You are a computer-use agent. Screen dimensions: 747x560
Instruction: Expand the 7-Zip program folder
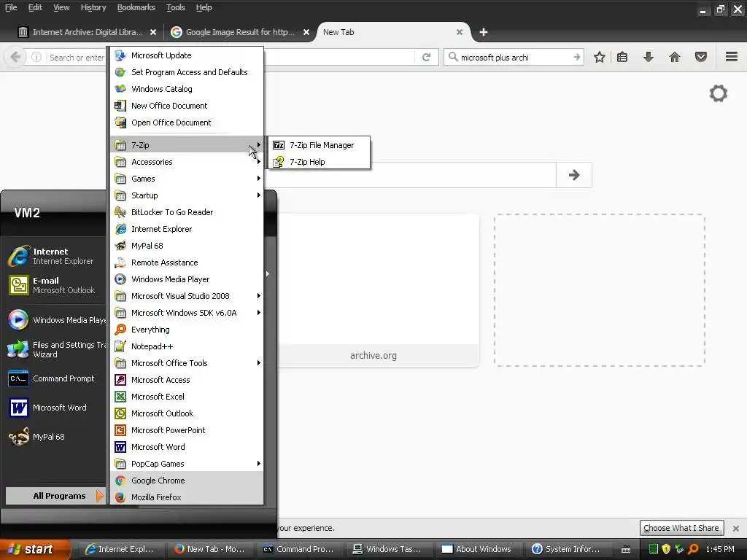point(187,145)
